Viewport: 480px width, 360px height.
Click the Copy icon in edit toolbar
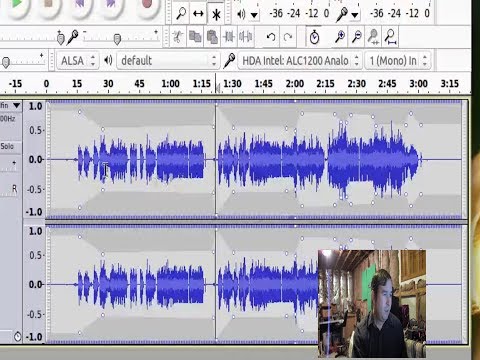pos(195,37)
